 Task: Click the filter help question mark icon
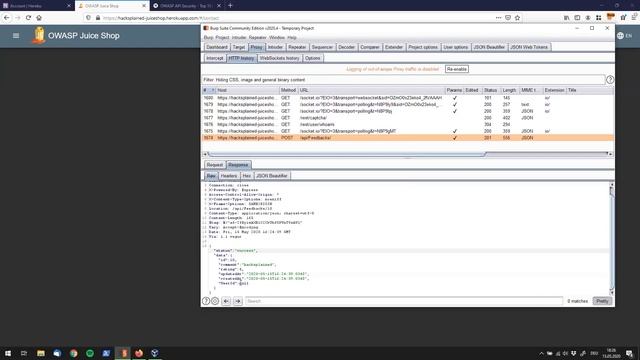610,80
